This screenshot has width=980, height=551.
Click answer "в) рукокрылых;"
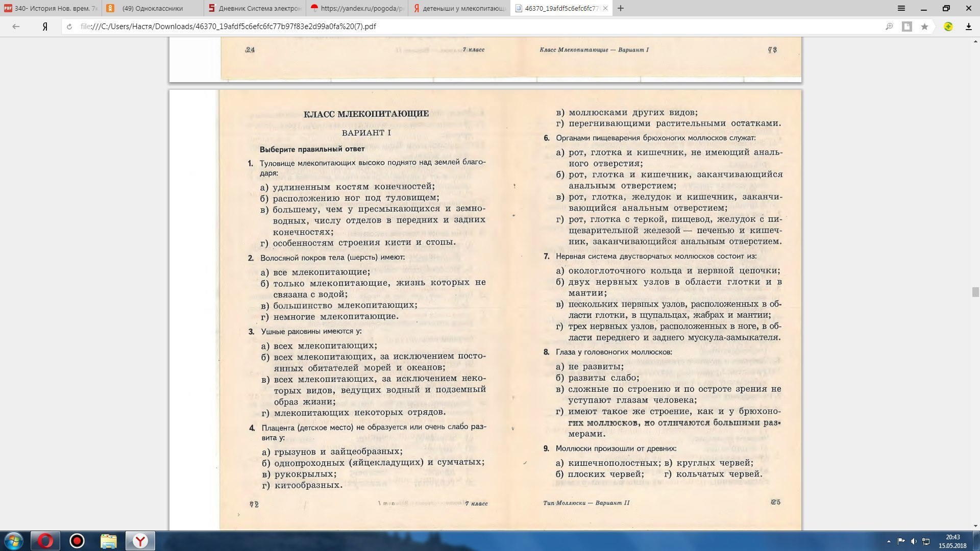click(299, 474)
